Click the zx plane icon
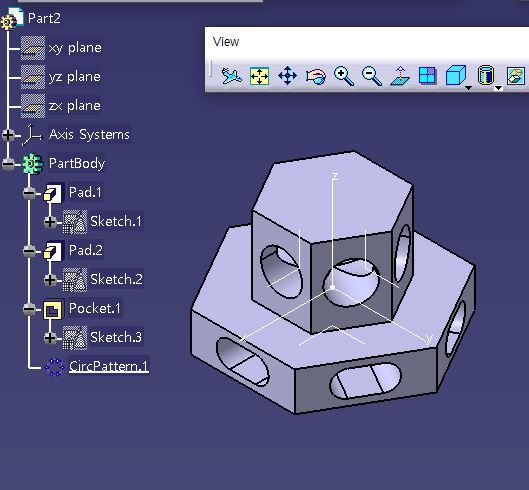The image size is (529, 490). tap(33, 106)
